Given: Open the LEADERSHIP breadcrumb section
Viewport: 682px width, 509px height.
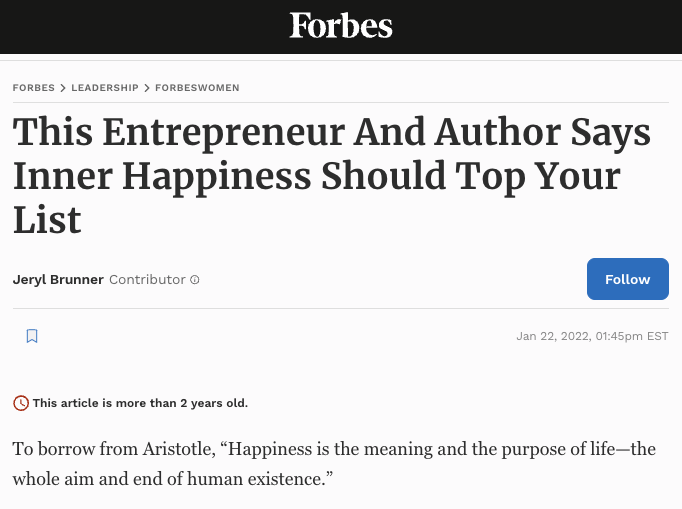Looking at the screenshot, I should point(105,88).
